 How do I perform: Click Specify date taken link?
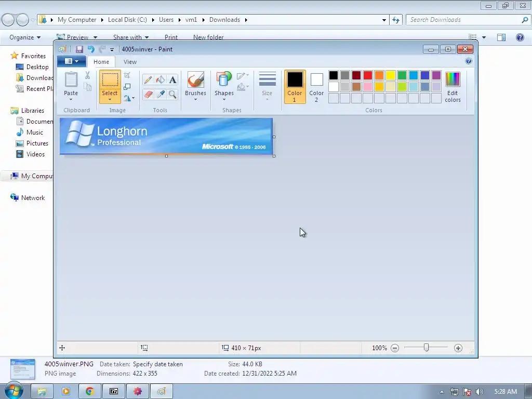(158, 364)
